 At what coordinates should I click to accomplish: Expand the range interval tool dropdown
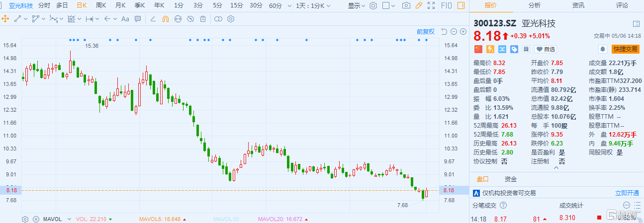[x=97, y=19]
